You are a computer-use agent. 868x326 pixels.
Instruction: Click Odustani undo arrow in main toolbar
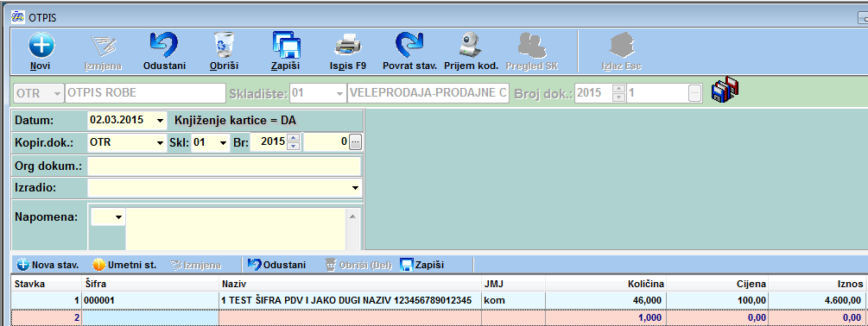click(164, 46)
